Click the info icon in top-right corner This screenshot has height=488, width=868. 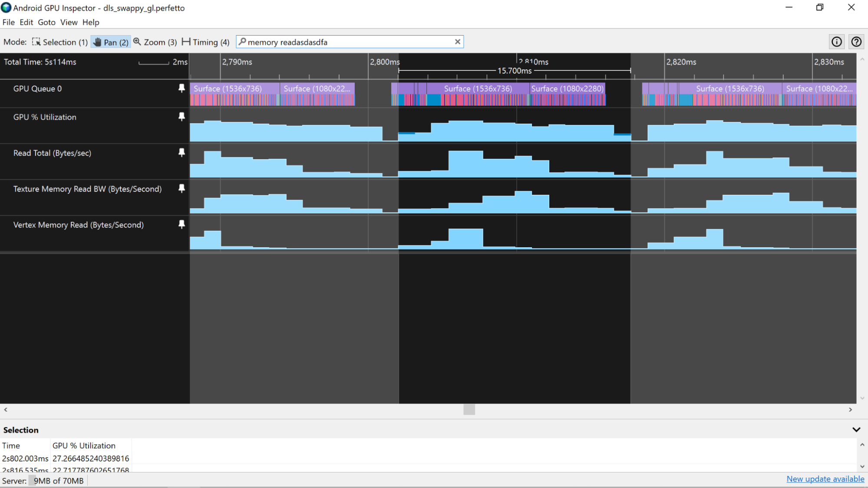[837, 42]
